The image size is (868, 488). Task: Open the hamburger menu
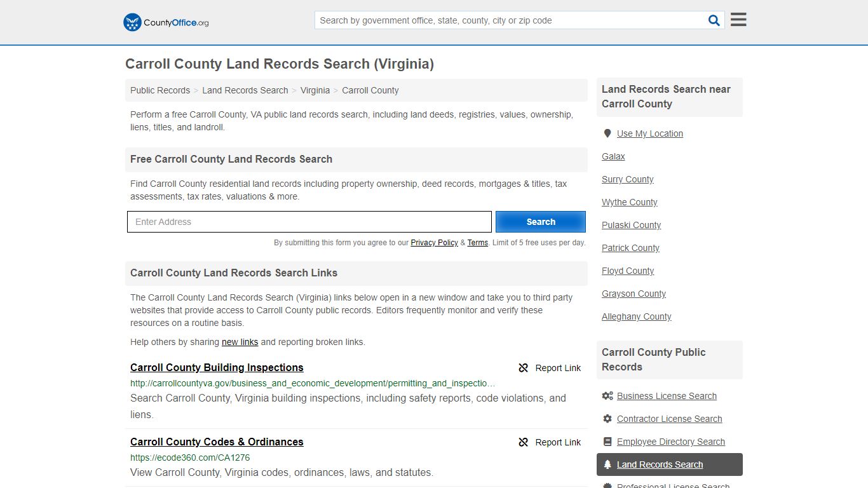(x=738, y=20)
